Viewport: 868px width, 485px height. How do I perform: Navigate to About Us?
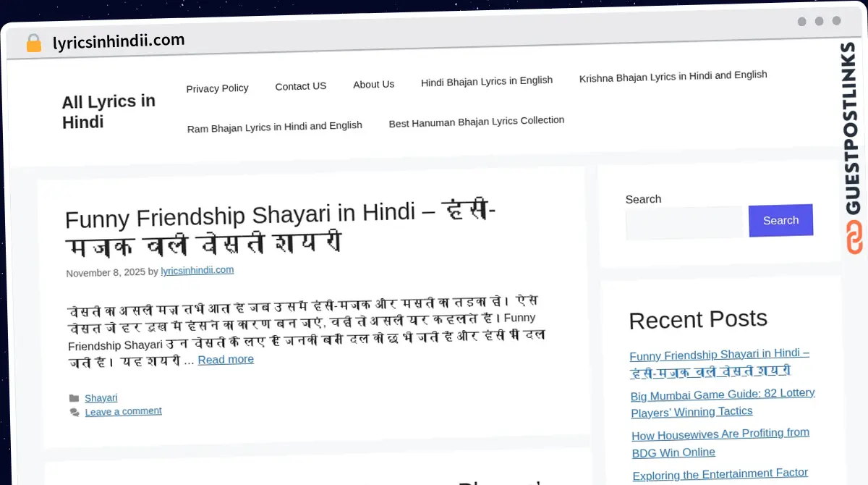[373, 84]
